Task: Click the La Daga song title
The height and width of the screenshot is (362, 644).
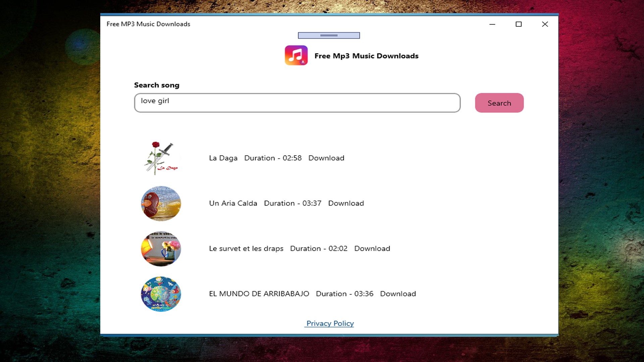Action: (x=223, y=158)
